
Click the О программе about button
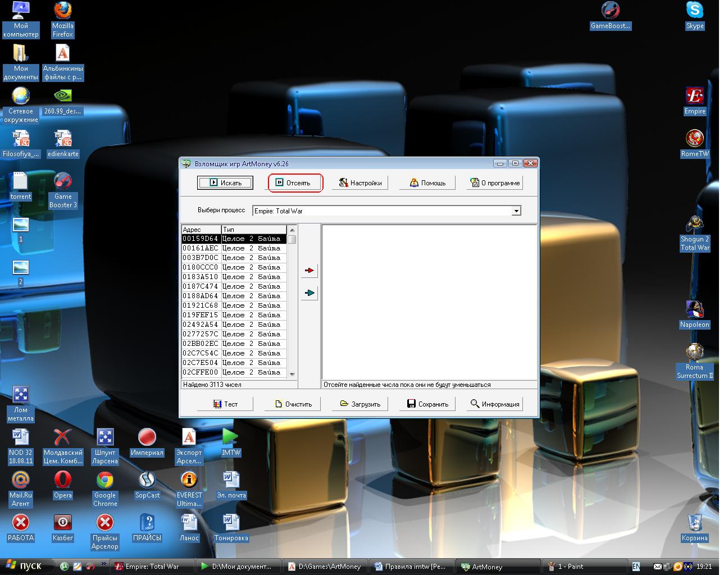[495, 182]
